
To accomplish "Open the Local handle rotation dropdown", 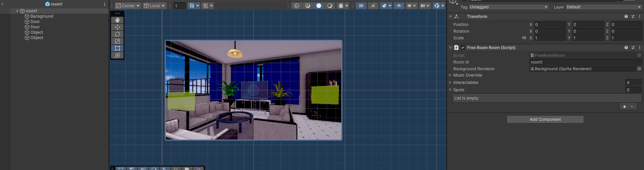I will coord(154,6).
